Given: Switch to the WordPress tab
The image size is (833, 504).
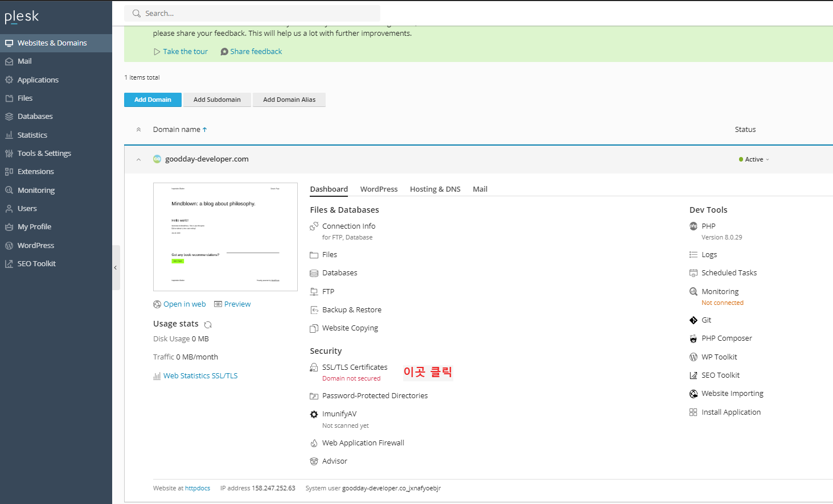Looking at the screenshot, I should [x=379, y=189].
